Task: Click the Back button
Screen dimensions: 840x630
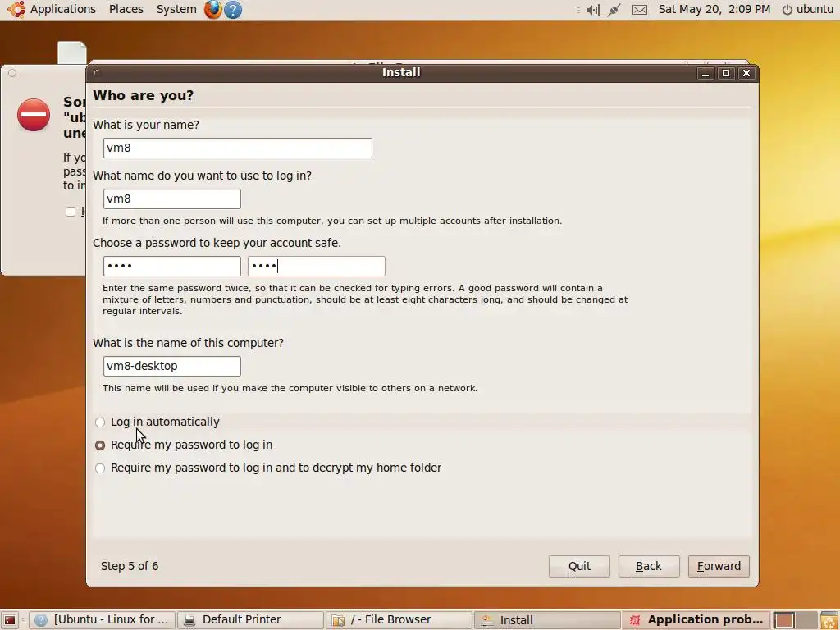Action: 649,566
